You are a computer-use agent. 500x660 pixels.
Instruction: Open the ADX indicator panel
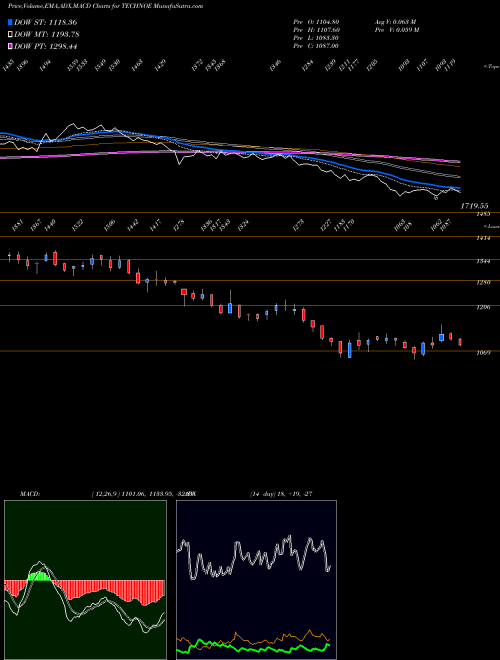[256, 580]
